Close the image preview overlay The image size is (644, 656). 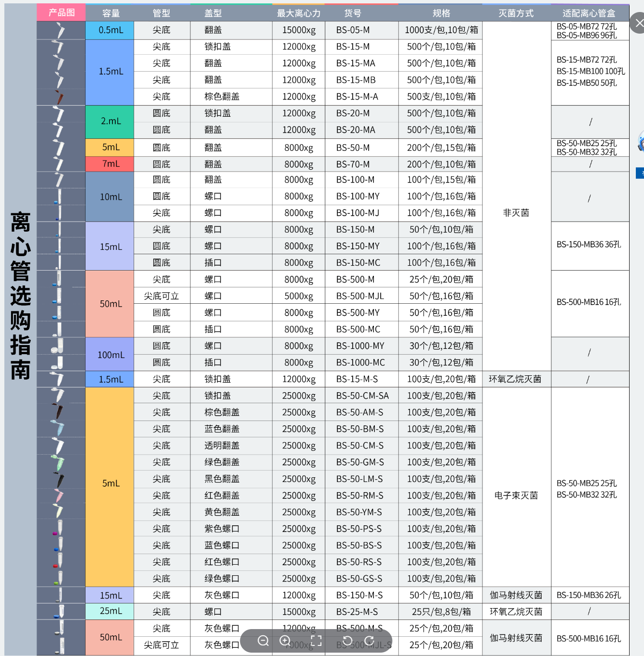[x=638, y=23]
